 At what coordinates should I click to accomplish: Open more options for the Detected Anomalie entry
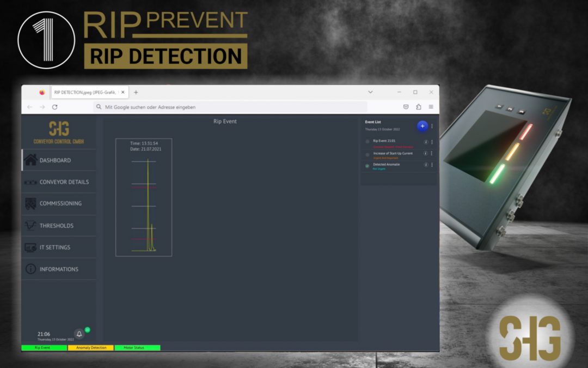[432, 165]
